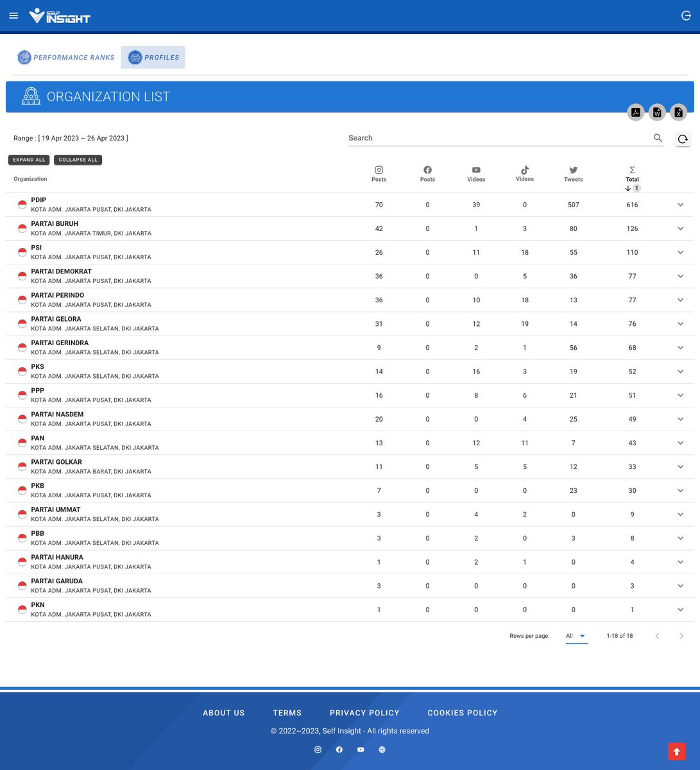This screenshot has height=770, width=700.
Task: Select the PBB organization name
Action: [37, 533]
